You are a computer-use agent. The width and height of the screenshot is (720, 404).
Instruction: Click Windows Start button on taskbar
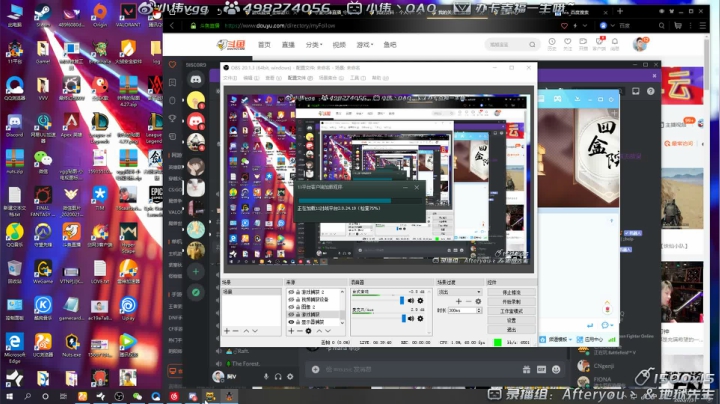[x=9, y=396]
